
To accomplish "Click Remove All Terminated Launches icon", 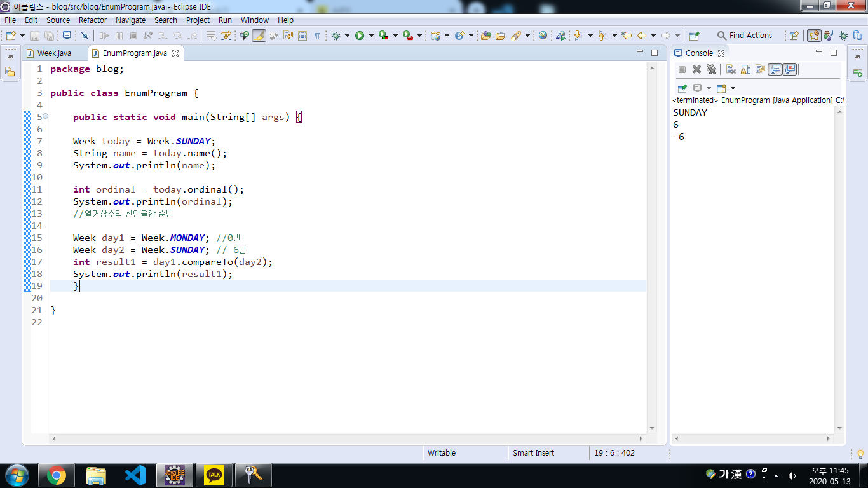I will pos(711,69).
